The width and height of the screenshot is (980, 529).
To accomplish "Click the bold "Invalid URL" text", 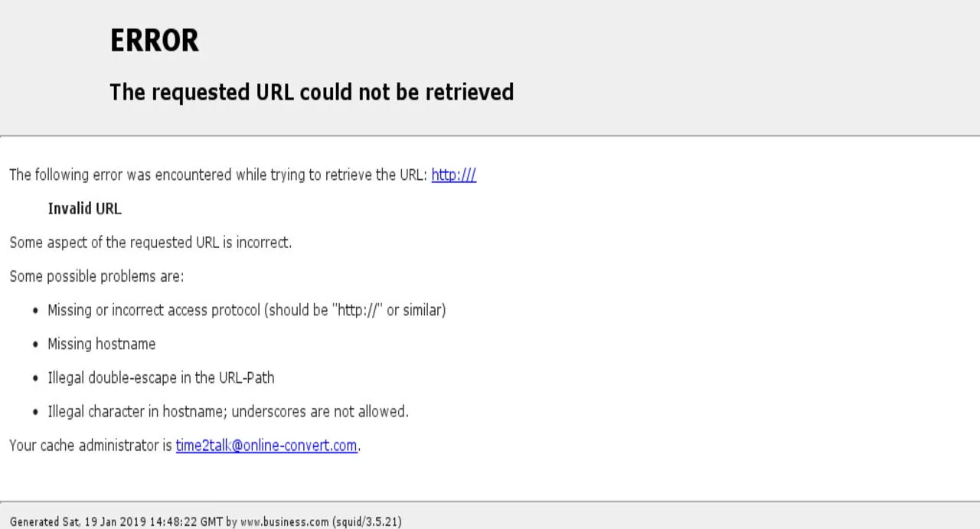I will click(x=85, y=208).
